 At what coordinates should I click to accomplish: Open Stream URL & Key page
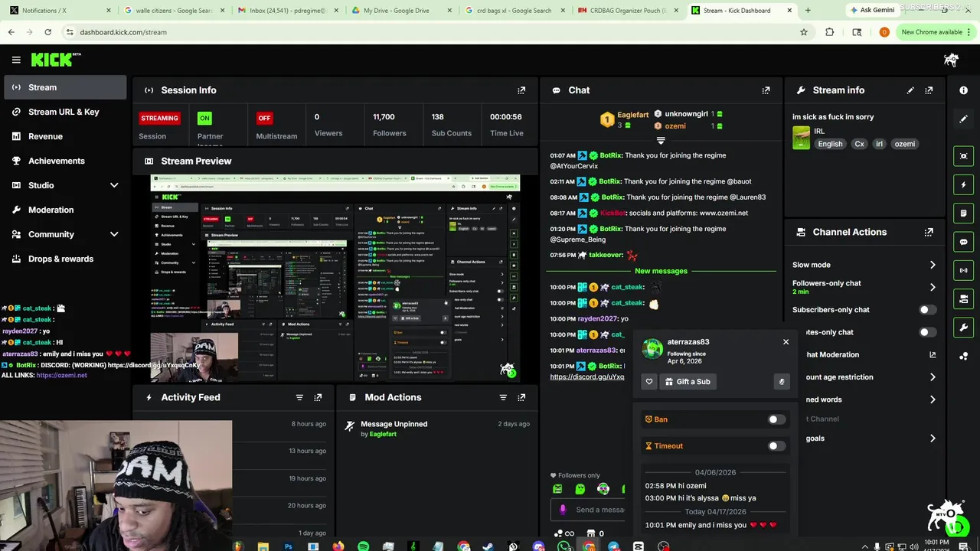click(x=64, y=112)
